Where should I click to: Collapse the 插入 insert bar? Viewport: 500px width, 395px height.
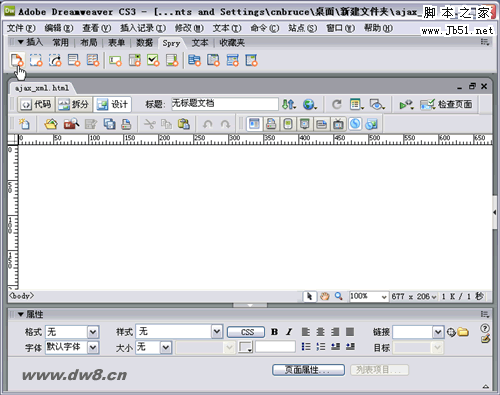point(20,42)
